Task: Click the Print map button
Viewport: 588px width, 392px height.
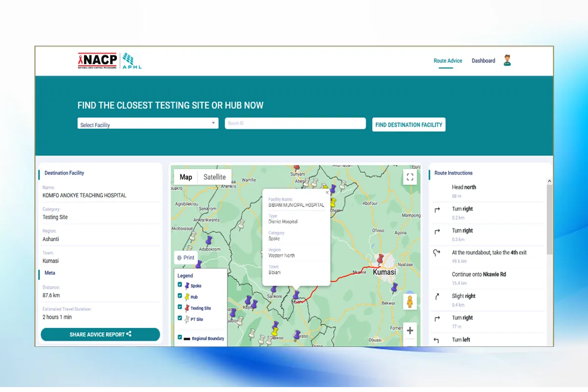Action: point(186,258)
